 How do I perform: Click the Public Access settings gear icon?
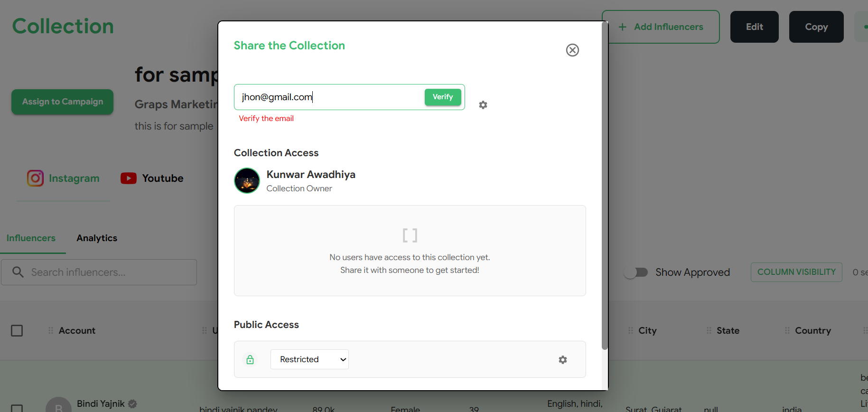pos(563,360)
